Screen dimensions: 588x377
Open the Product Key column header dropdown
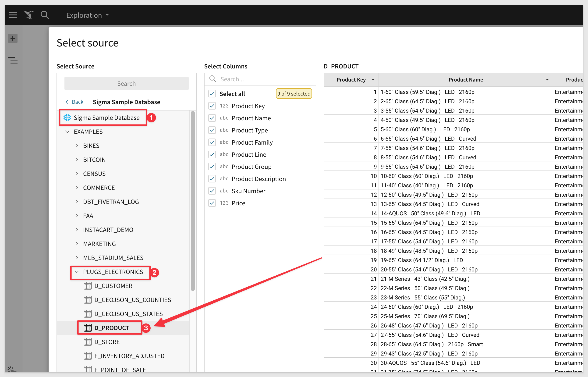[x=373, y=80]
